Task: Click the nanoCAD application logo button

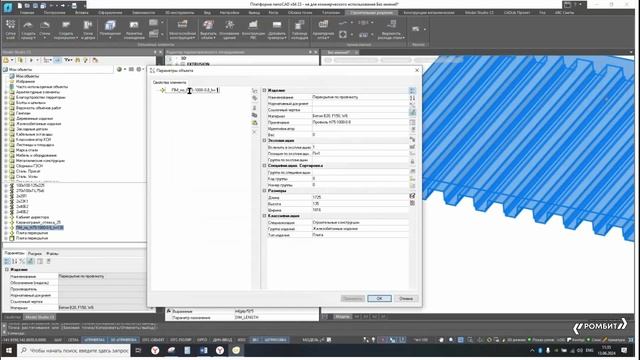Action: click(8, 6)
